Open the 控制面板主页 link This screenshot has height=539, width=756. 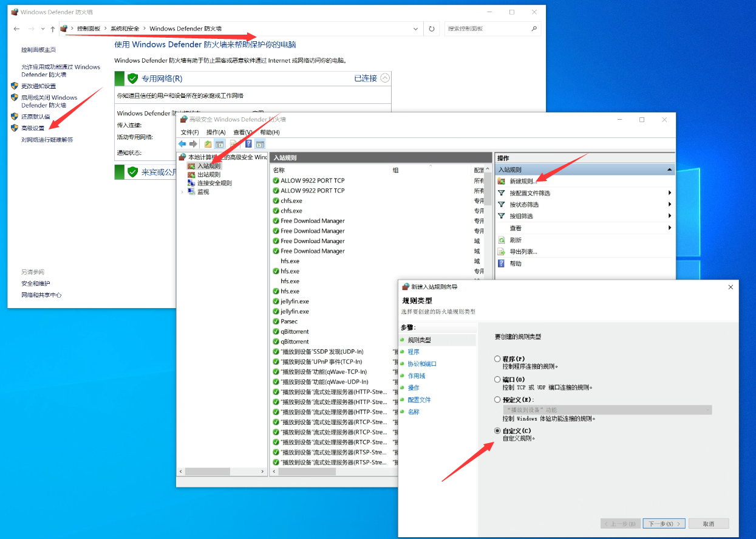[38, 50]
